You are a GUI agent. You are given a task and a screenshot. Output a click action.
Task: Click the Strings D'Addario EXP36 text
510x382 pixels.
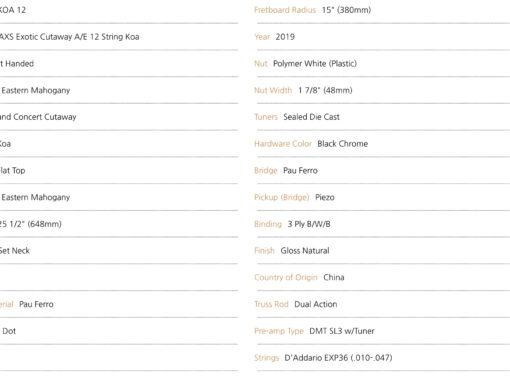point(338,358)
